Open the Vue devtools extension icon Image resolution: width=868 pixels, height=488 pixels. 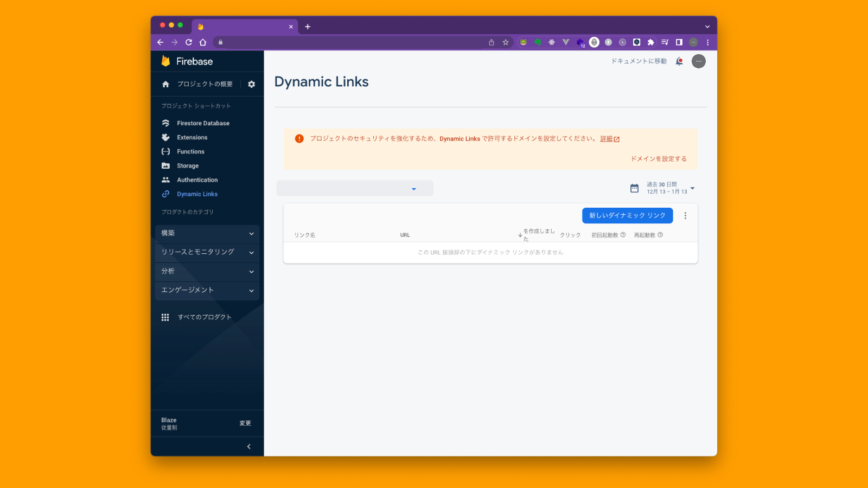(566, 42)
